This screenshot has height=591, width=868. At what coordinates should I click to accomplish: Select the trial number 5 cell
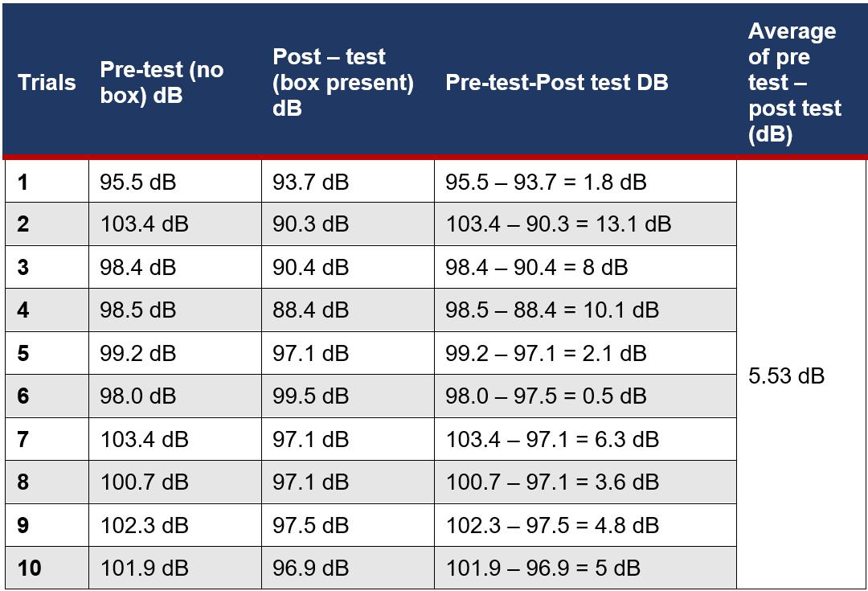[x=47, y=353]
